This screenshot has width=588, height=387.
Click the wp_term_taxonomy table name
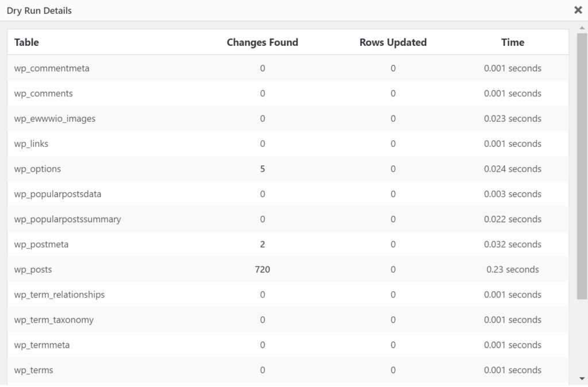click(x=53, y=320)
